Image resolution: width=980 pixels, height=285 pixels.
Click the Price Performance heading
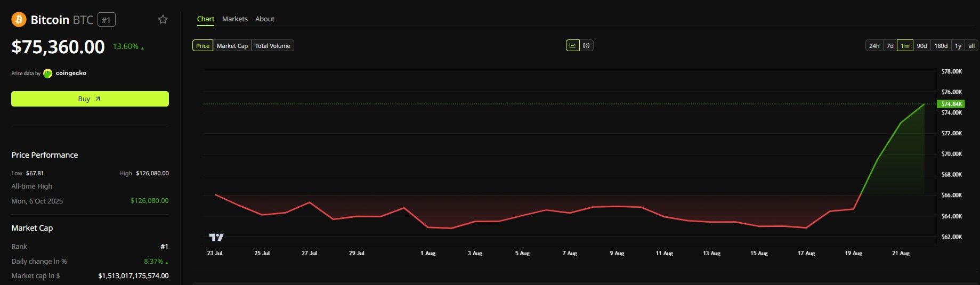45,155
